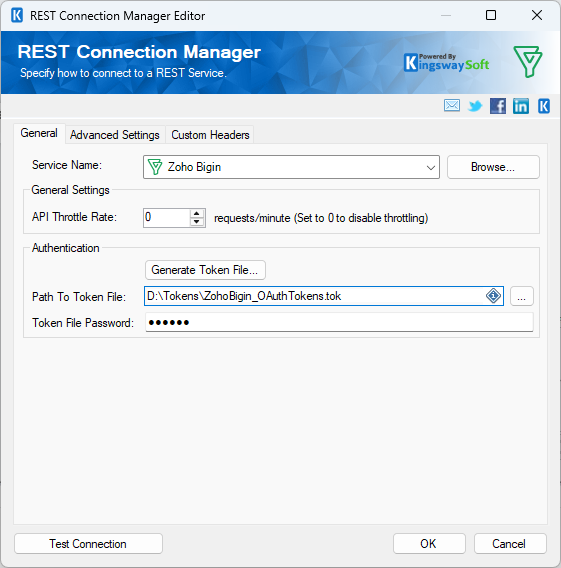Click the Cancel button
The image size is (561, 568).
[x=510, y=543]
